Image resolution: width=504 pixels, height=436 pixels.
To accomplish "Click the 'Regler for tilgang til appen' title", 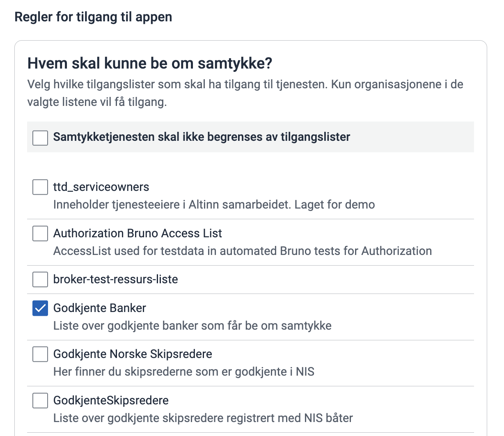I will click(x=93, y=17).
